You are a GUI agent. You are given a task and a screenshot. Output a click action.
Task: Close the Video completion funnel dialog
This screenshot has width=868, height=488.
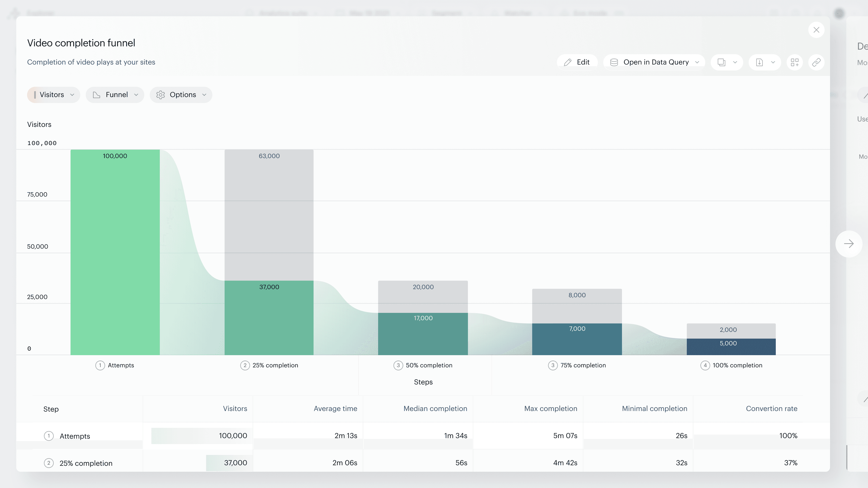pyautogui.click(x=816, y=30)
